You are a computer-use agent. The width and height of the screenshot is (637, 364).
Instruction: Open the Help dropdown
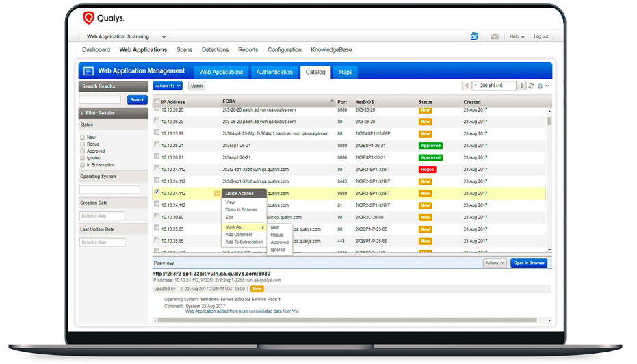[x=517, y=36]
